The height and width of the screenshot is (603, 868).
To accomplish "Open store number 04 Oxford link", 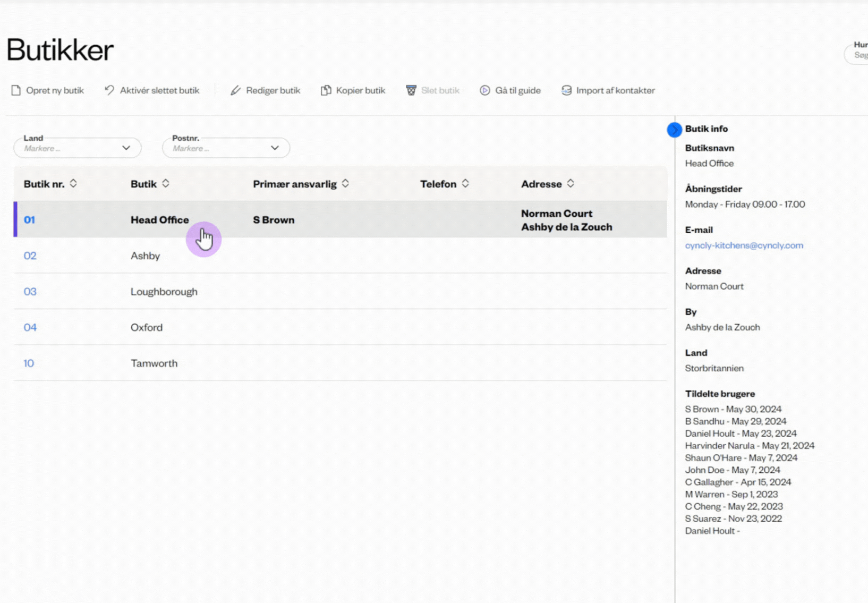I will click(30, 327).
